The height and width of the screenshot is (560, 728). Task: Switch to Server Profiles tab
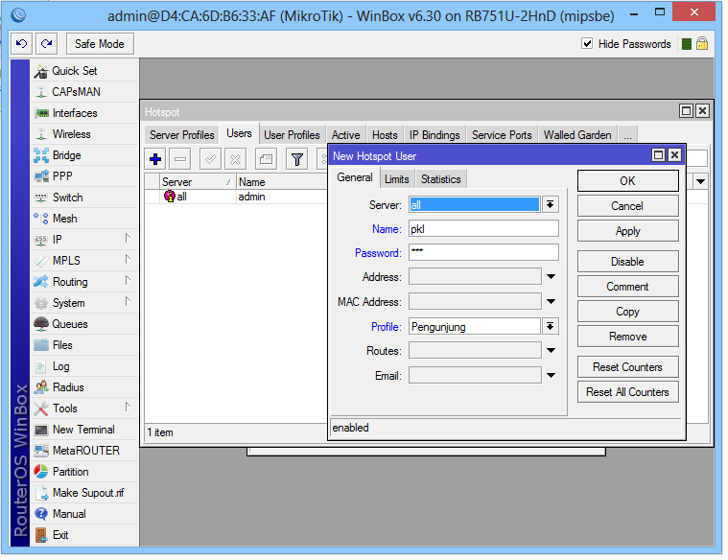[181, 135]
